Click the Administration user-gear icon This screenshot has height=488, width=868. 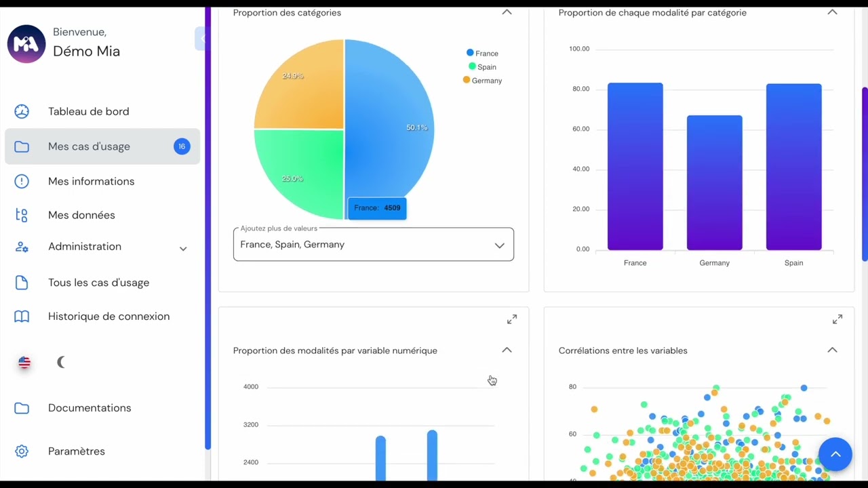click(22, 247)
